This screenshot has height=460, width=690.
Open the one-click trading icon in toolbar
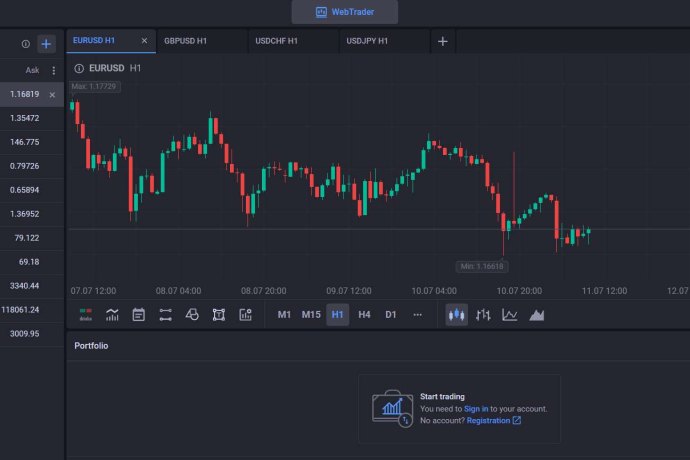86,315
